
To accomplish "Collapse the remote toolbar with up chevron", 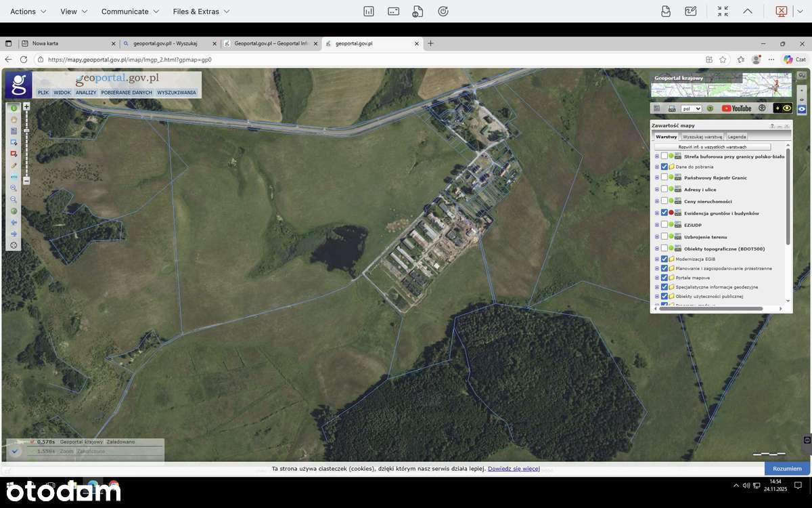I will pos(748,11).
